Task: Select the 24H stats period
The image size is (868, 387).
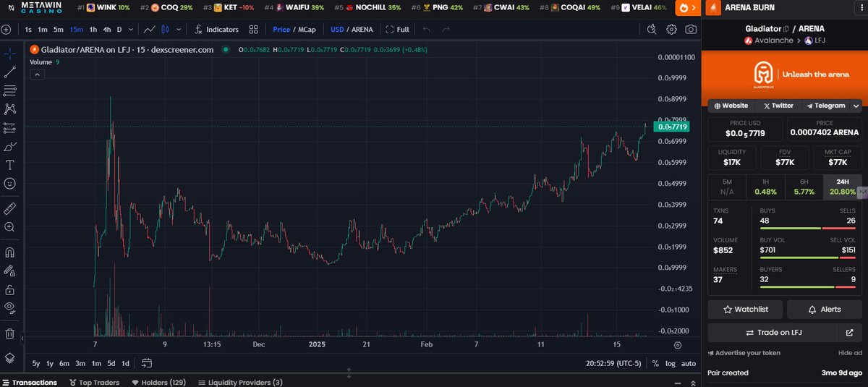Action: coord(842,187)
